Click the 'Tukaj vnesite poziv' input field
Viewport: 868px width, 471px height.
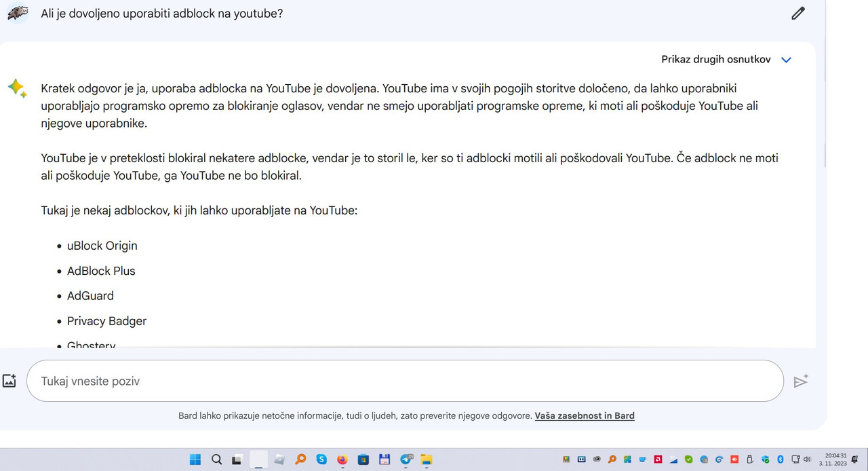405,381
